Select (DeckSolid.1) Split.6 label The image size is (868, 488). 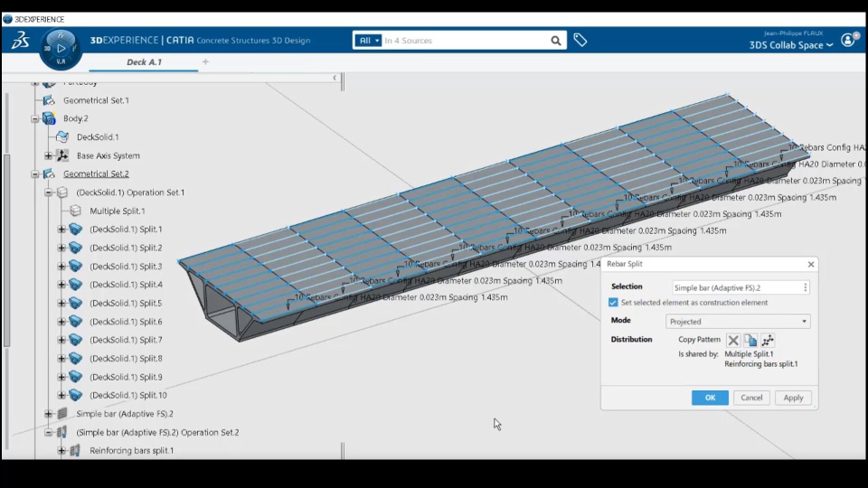coord(126,322)
